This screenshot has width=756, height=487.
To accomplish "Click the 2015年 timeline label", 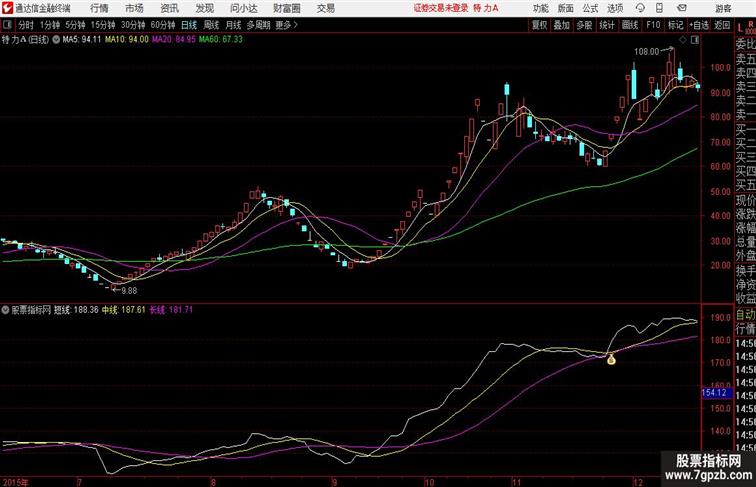I will 15,482.
